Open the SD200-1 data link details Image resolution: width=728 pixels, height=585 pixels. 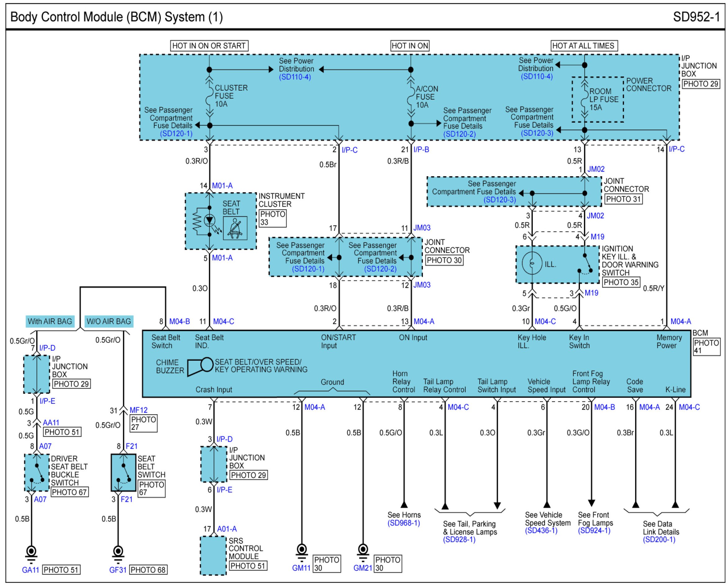tap(659, 539)
